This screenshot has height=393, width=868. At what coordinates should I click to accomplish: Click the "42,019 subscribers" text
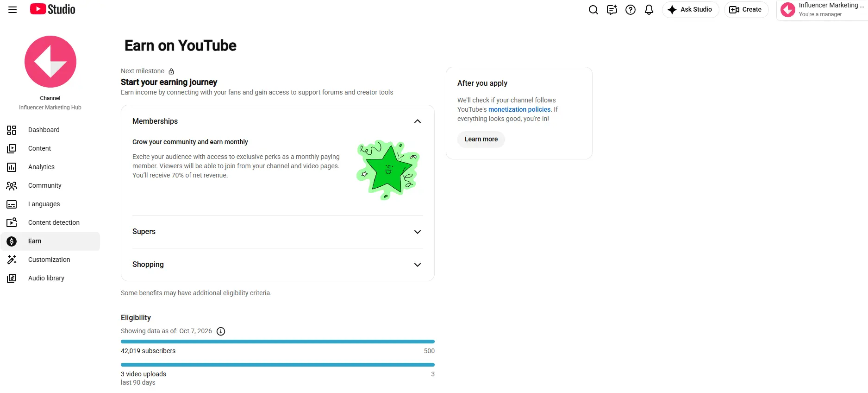click(x=148, y=351)
